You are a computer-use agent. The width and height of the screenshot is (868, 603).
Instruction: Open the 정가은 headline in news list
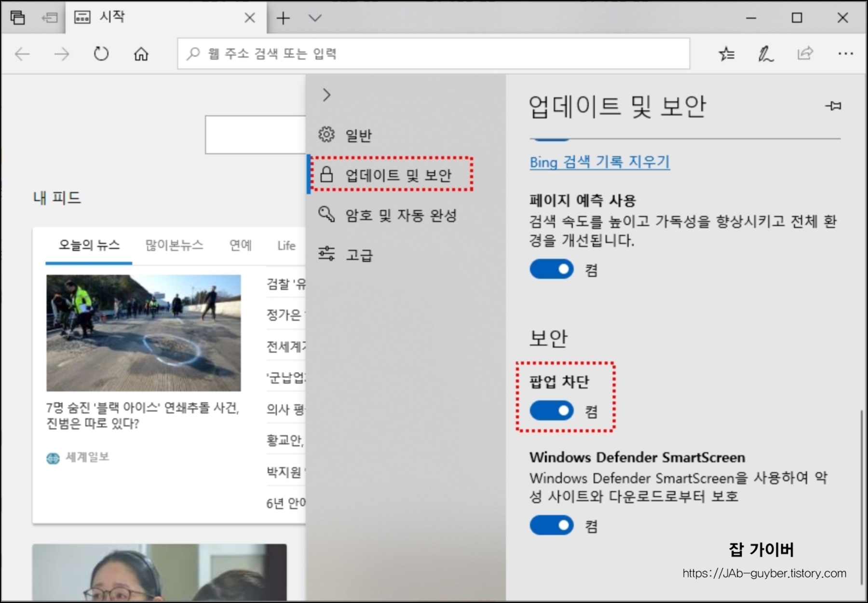coord(286,315)
